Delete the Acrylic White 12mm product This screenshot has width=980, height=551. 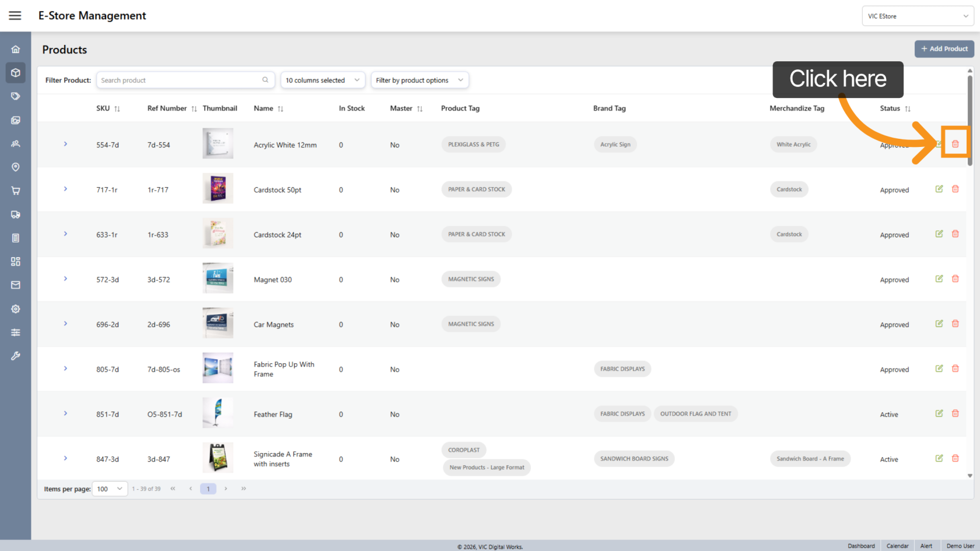pyautogui.click(x=955, y=144)
